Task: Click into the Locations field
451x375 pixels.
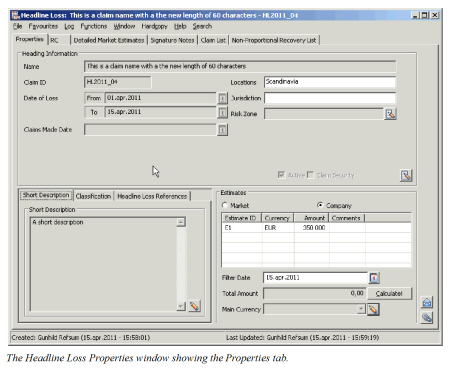Action: click(330, 82)
